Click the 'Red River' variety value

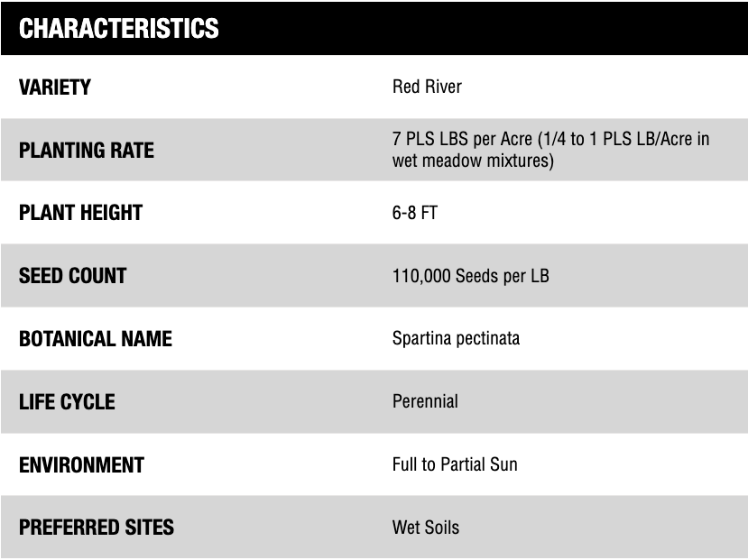pyautogui.click(x=427, y=87)
